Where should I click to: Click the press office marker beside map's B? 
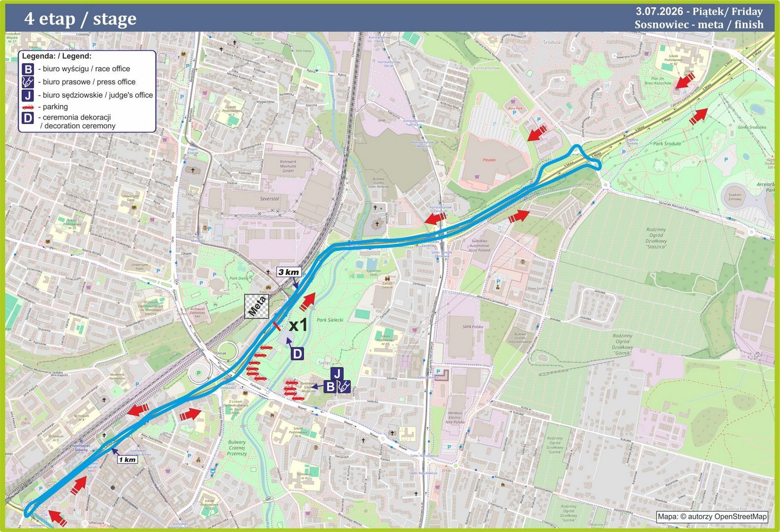[343, 387]
